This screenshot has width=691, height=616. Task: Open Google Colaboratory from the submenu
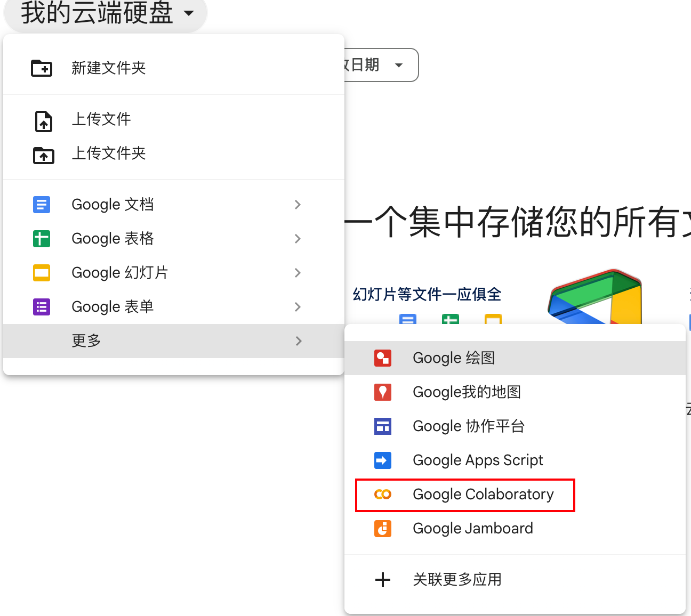point(515,495)
